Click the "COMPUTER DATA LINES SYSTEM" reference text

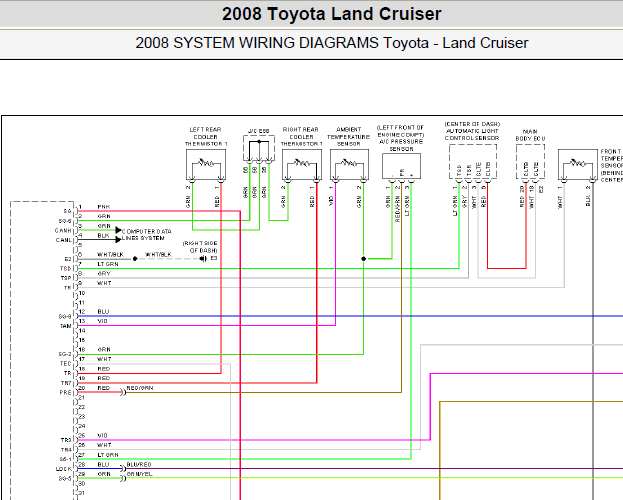point(146,234)
